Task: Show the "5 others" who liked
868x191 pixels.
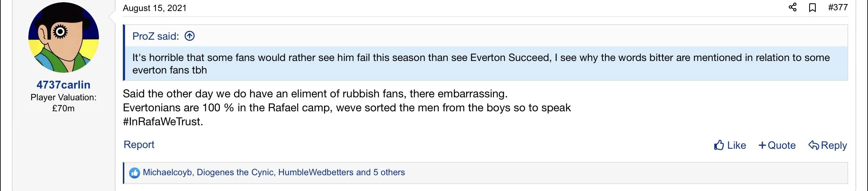Action: (x=389, y=172)
